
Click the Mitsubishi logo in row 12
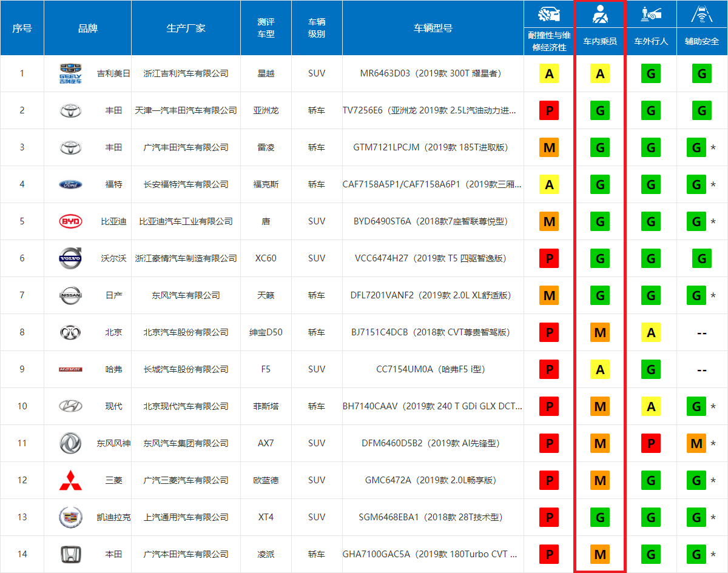point(70,480)
